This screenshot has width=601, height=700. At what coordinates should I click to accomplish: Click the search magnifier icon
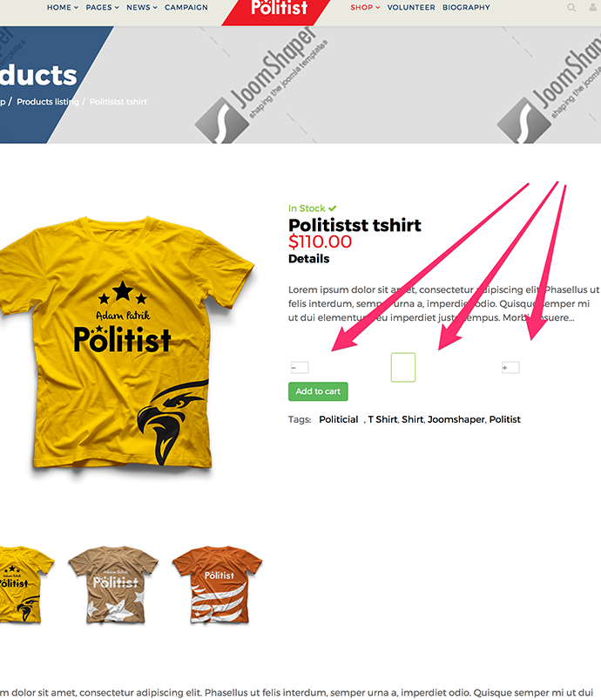[x=571, y=8]
